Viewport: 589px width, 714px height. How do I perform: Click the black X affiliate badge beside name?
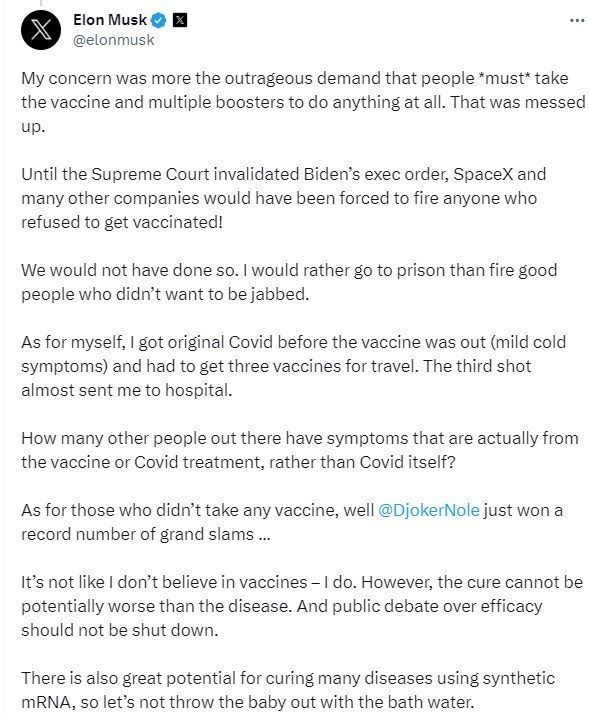(180, 20)
